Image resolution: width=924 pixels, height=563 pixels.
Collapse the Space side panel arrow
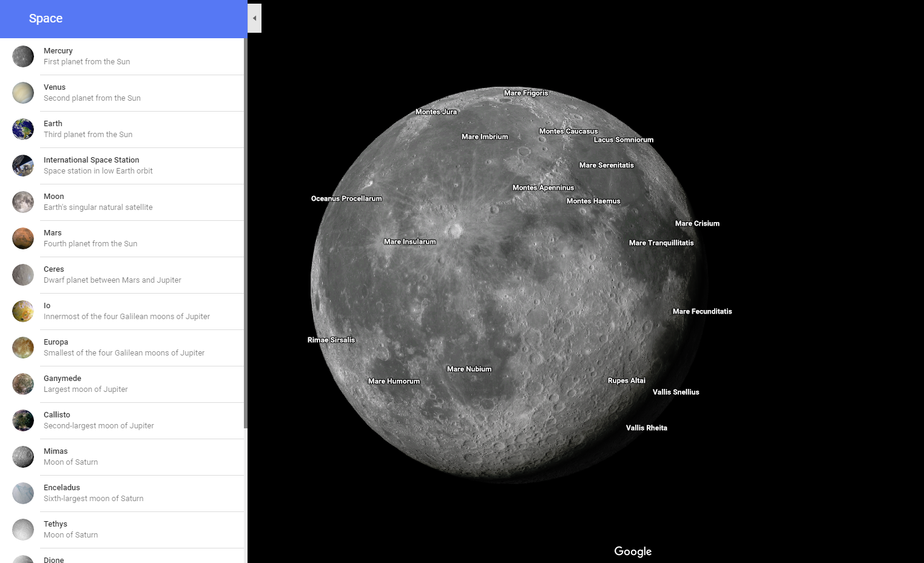pyautogui.click(x=255, y=18)
